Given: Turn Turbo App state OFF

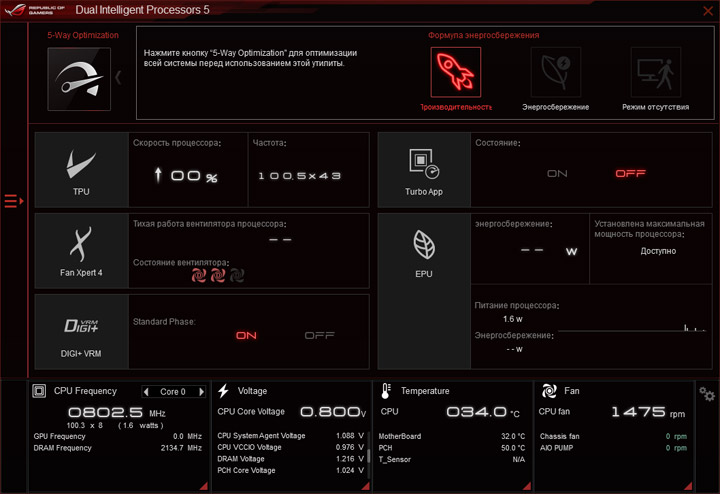Looking at the screenshot, I should pos(630,174).
